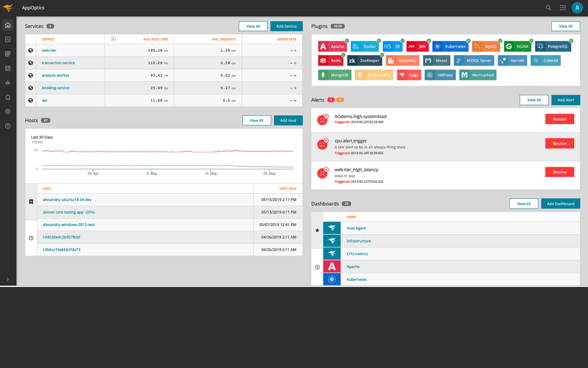Select the MSSQL Server plugin tile

tap(474, 60)
